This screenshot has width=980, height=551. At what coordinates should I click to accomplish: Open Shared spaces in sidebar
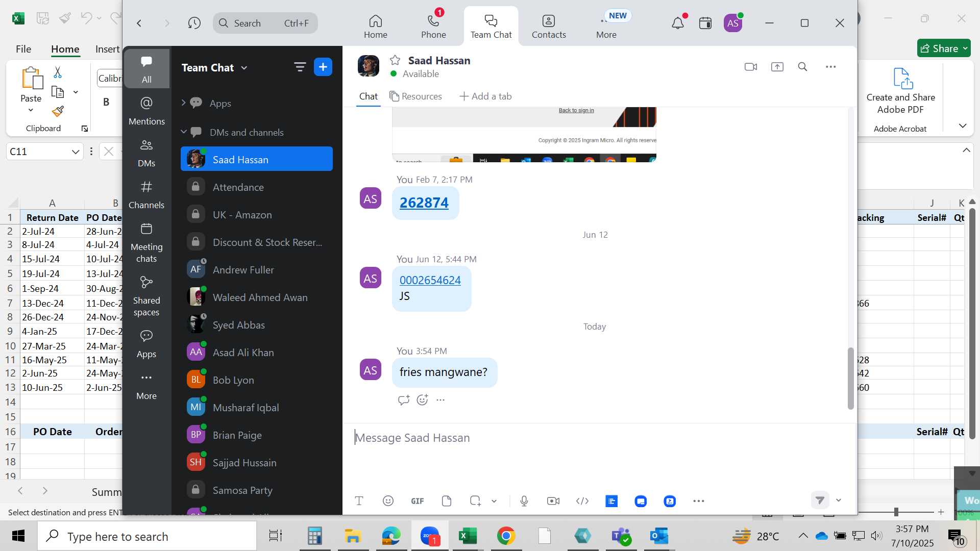[x=146, y=296]
